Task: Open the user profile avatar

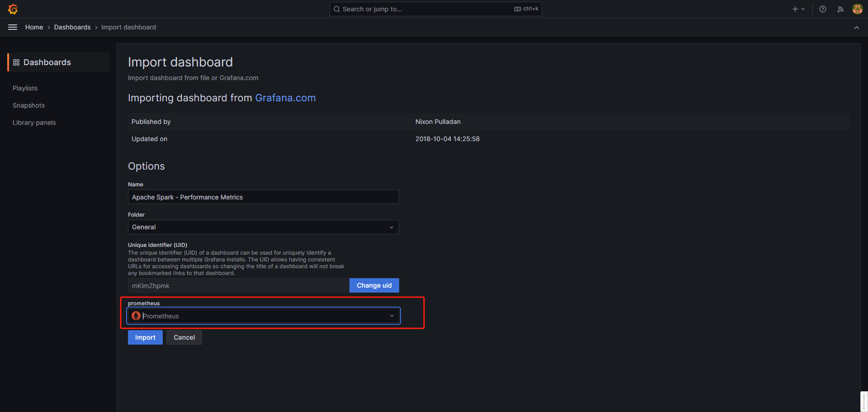Action: [x=857, y=9]
